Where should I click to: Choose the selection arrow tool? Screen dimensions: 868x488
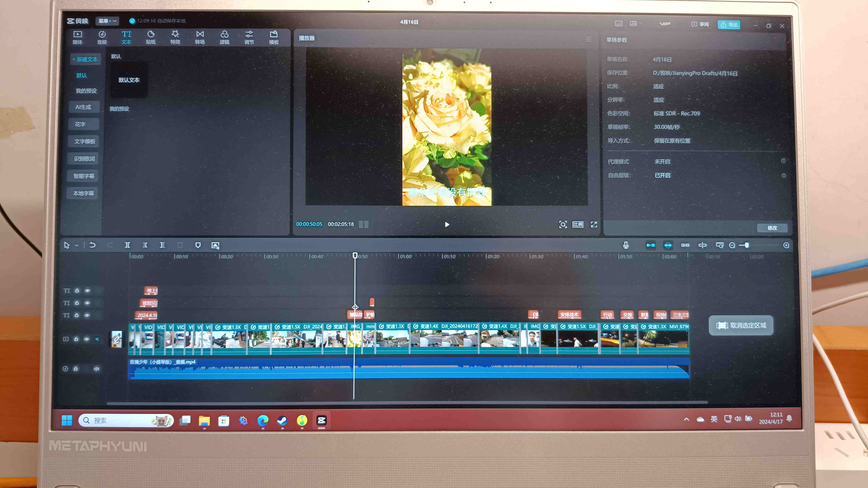point(67,245)
